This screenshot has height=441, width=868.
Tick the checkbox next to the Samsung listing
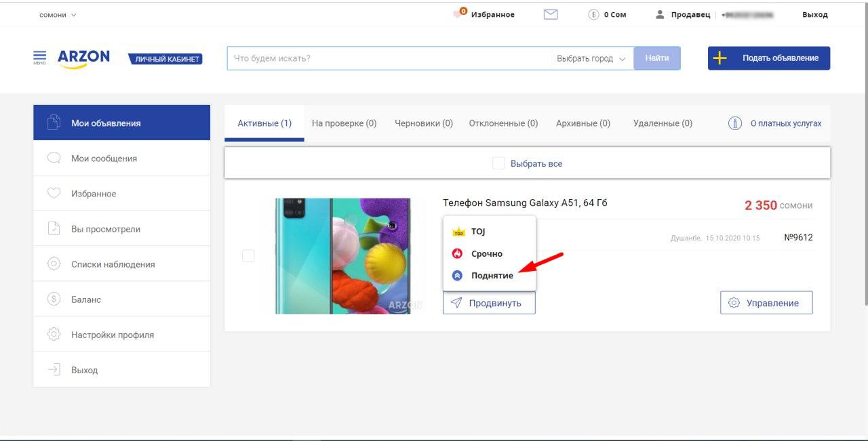[x=248, y=255]
